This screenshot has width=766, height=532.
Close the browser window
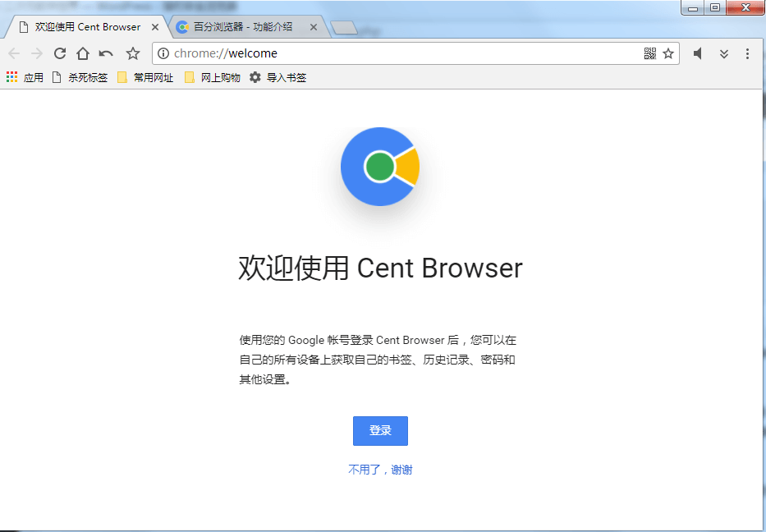[745, 8]
